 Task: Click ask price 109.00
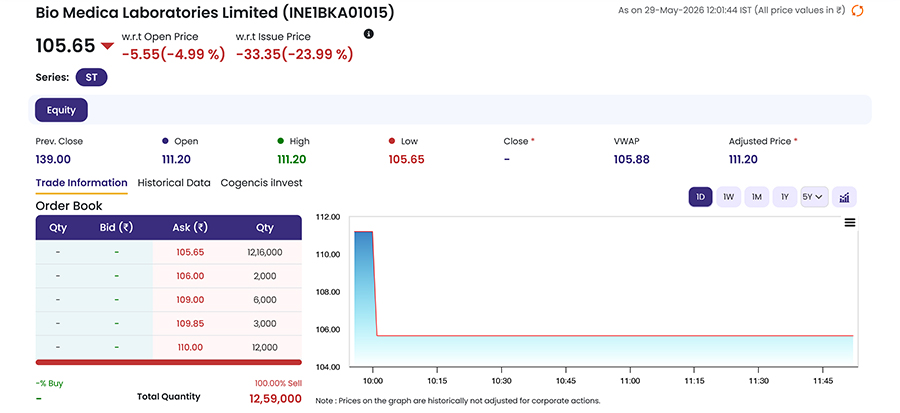point(191,300)
